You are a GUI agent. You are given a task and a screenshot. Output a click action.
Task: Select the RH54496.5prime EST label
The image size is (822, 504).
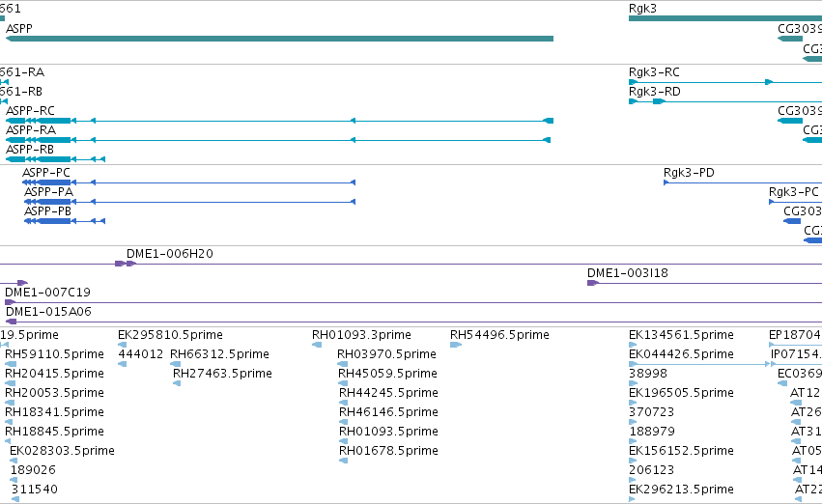click(x=499, y=335)
